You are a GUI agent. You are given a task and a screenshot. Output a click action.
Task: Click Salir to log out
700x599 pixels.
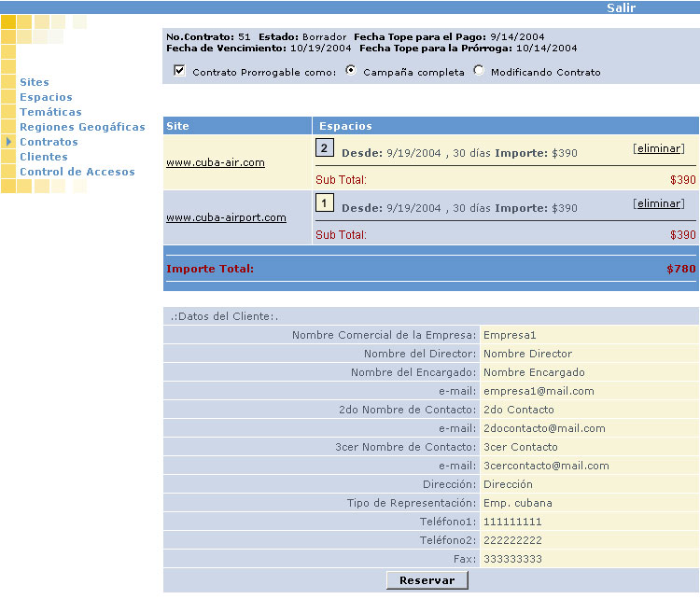tap(622, 7)
